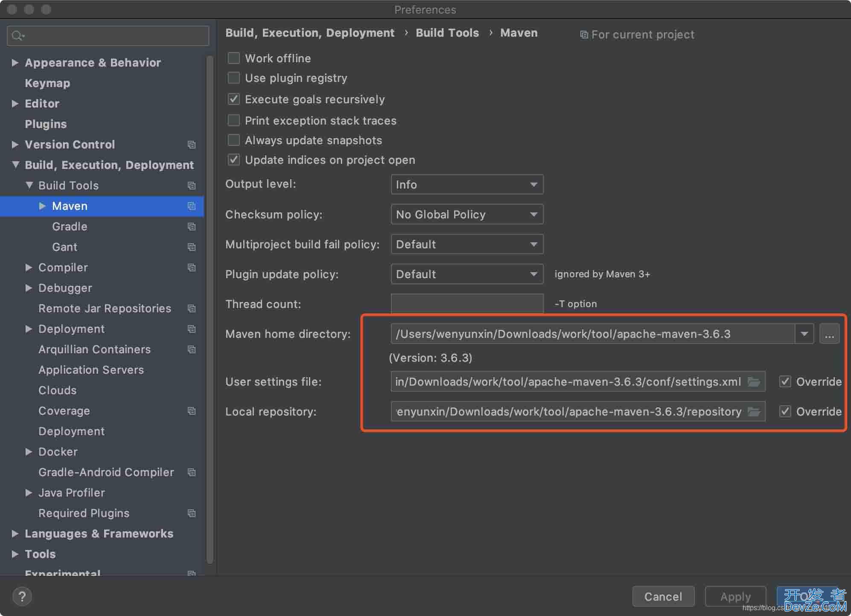Expand the Maven subtree arrow

point(42,206)
